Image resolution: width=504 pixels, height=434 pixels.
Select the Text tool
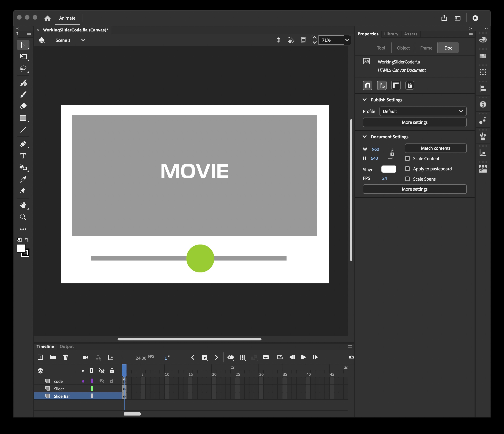coord(23,155)
